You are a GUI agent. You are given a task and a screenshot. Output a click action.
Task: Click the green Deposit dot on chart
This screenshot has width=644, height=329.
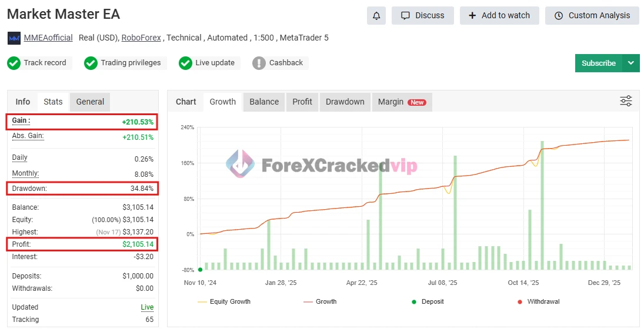[201, 270]
